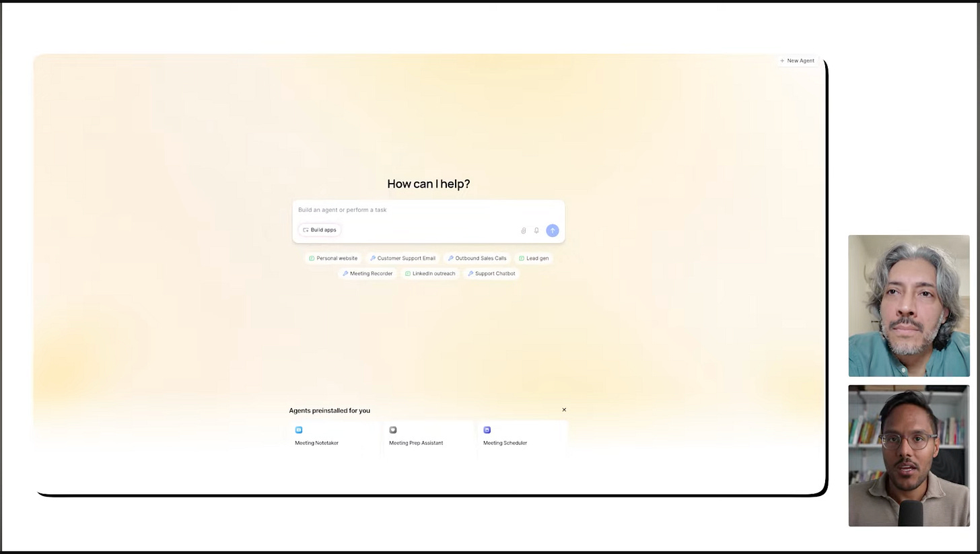Screen dimensions: 980x554
Task: Click the Meeting Scheduler agent icon
Action: pos(487,429)
